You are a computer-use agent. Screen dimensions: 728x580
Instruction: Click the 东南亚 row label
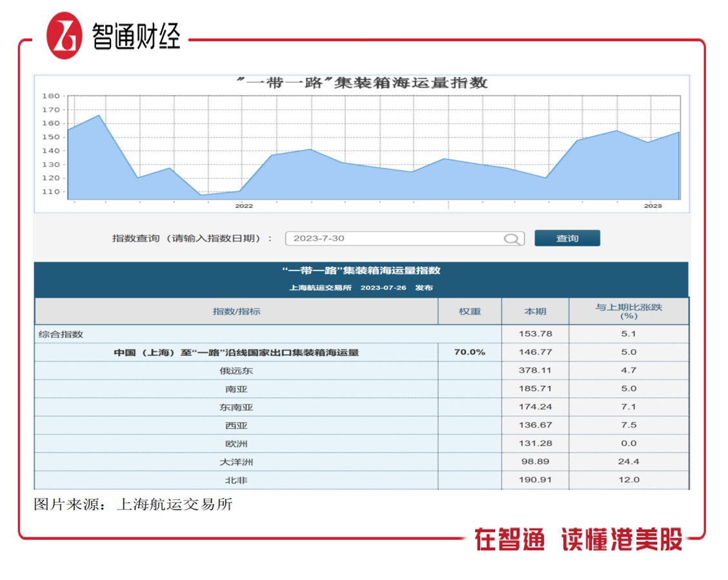tap(236, 407)
